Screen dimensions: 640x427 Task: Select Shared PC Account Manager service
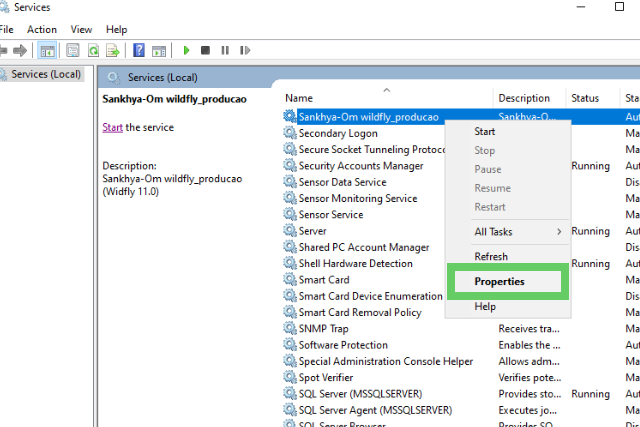pos(364,248)
